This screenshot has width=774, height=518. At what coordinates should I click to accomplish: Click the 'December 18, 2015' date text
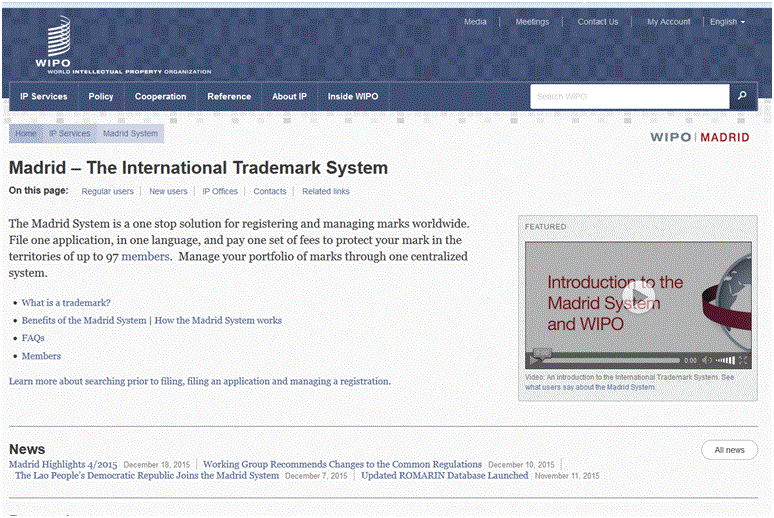157,465
